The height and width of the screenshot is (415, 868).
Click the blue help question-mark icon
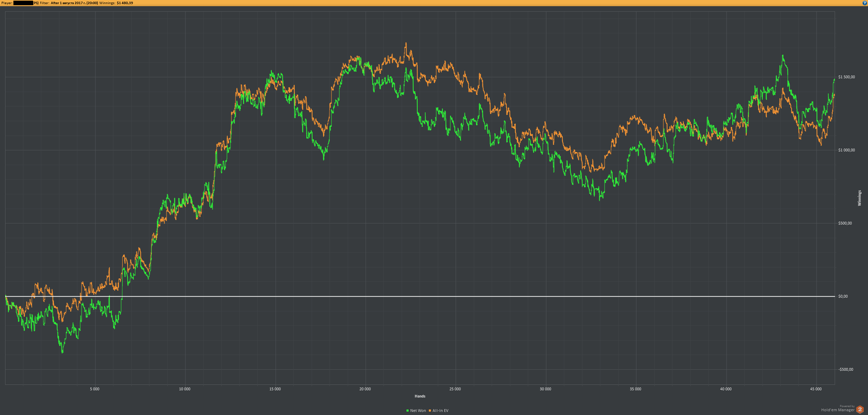[x=865, y=3]
